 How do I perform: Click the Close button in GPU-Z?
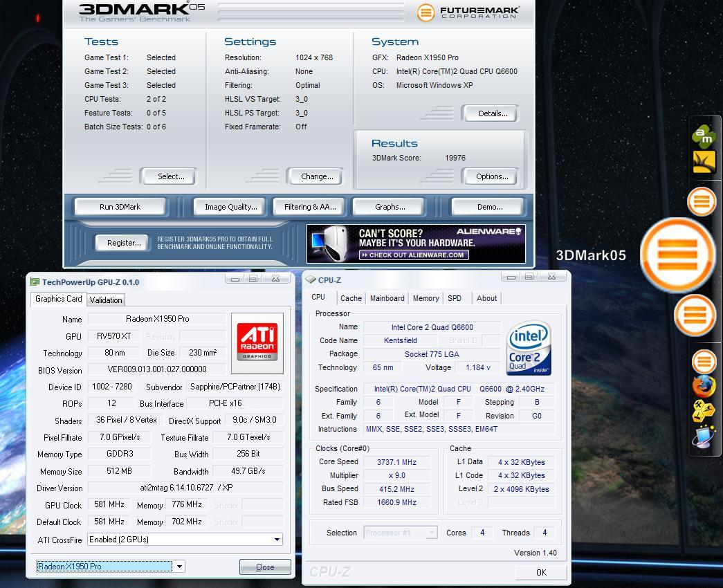click(x=265, y=567)
